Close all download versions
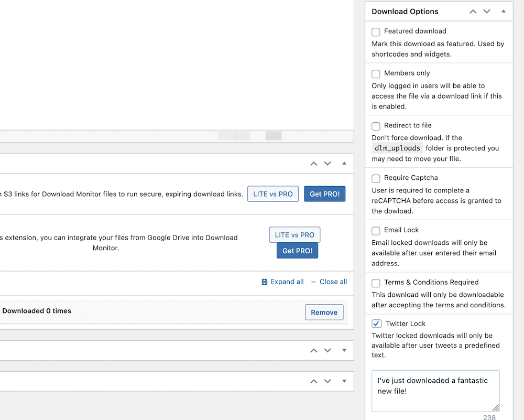524x420 pixels. click(x=329, y=282)
